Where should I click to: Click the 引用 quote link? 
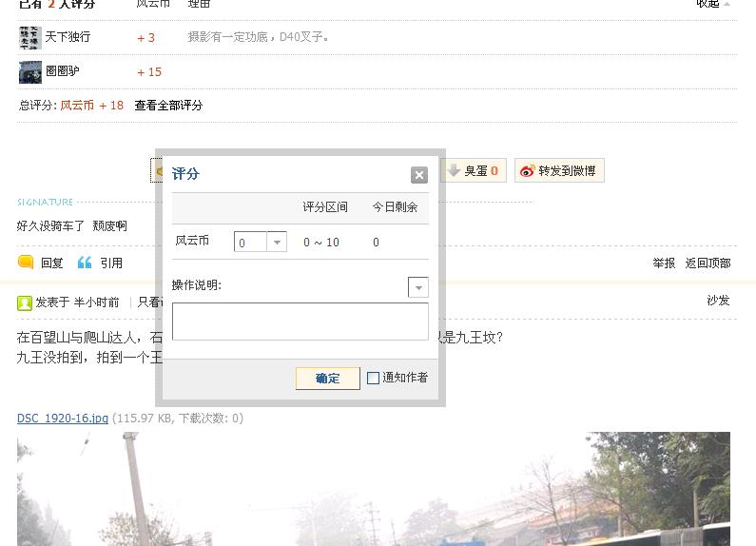pos(111,263)
